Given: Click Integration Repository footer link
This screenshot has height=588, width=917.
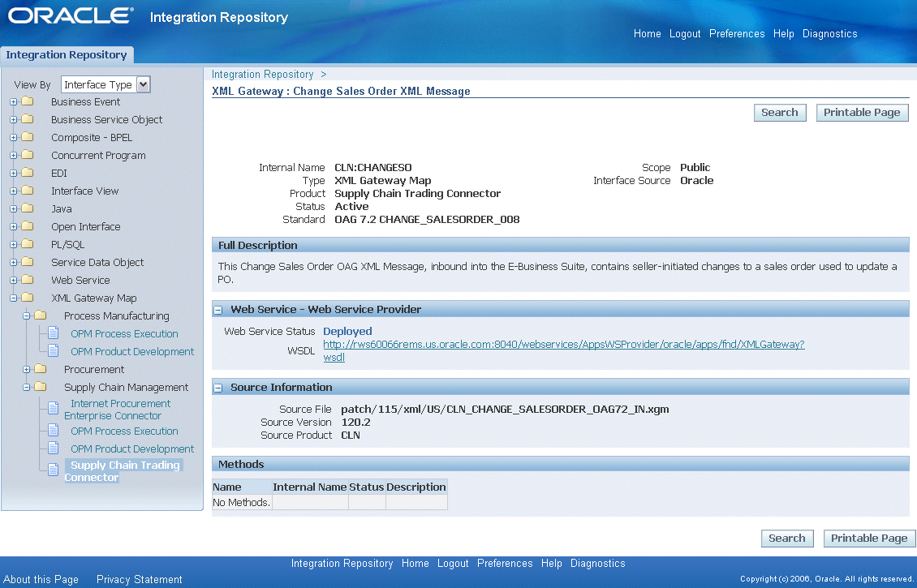Looking at the screenshot, I should pyautogui.click(x=342, y=564).
